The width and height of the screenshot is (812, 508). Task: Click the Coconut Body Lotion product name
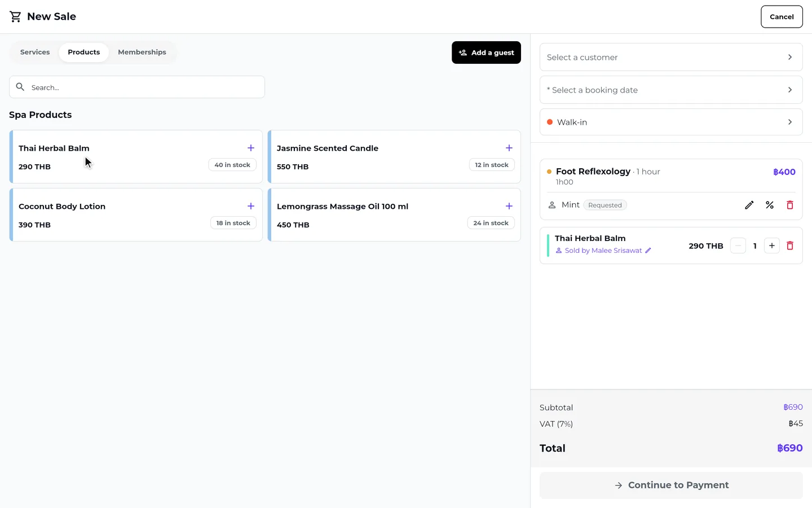tap(62, 207)
